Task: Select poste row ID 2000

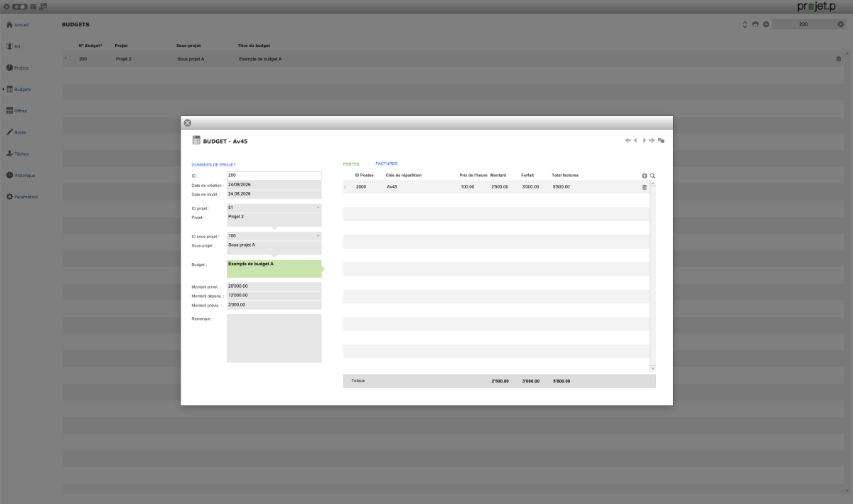Action: pos(496,187)
